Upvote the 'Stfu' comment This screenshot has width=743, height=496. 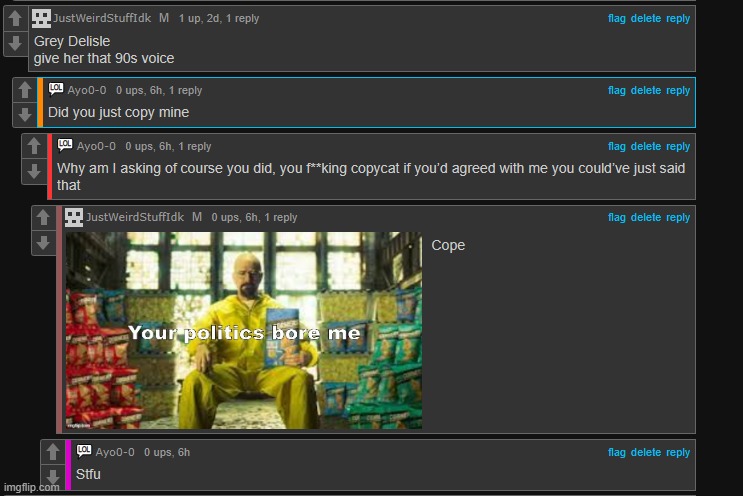53,452
